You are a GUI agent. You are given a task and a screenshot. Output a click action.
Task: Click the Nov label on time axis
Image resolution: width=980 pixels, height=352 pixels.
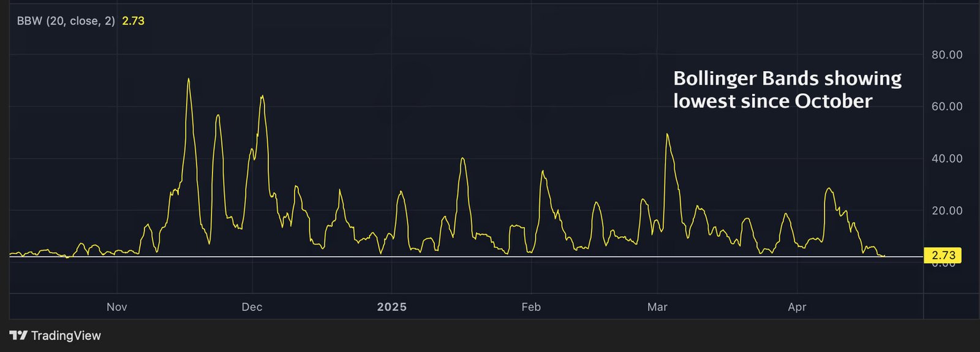[x=117, y=307]
